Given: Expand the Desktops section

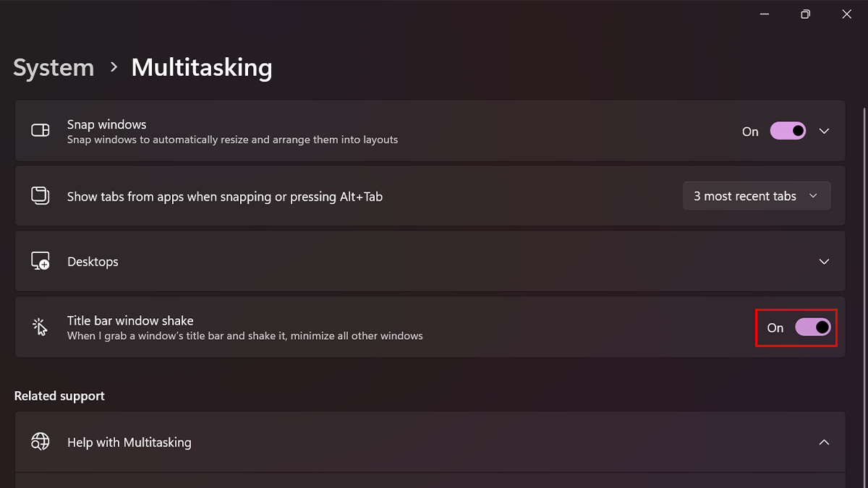Looking at the screenshot, I should [x=824, y=261].
